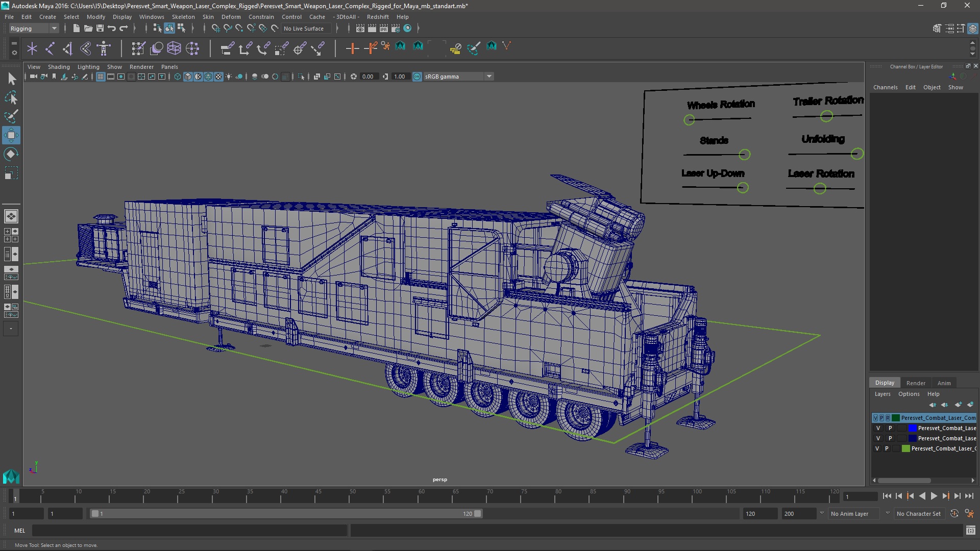Click the bright blue layer color swatch
This screenshot has height=551, width=980.
913,428
